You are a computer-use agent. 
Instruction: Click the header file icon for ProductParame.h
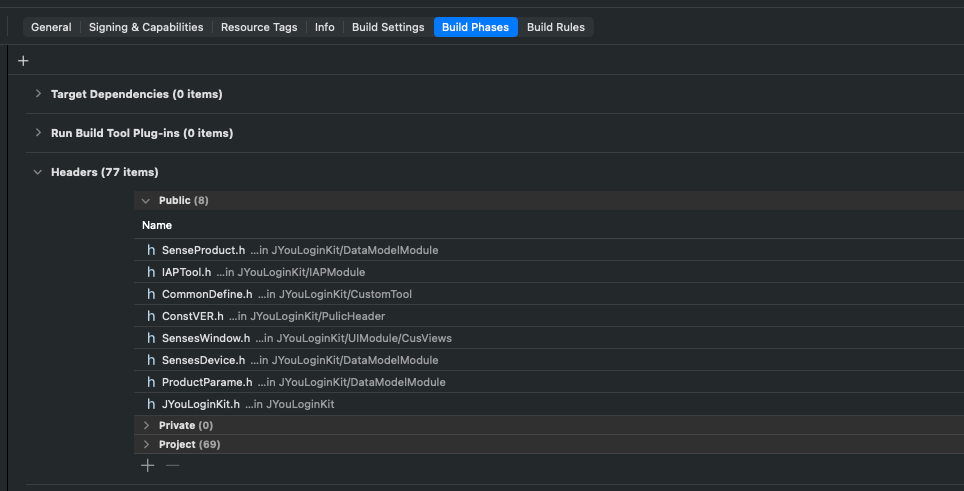pos(151,382)
